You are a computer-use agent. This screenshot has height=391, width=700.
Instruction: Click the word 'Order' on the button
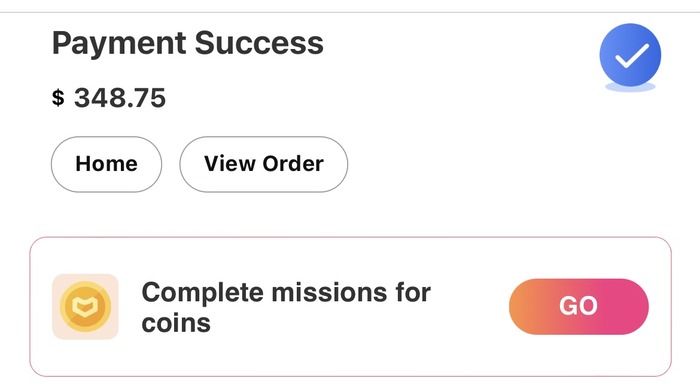[293, 164]
